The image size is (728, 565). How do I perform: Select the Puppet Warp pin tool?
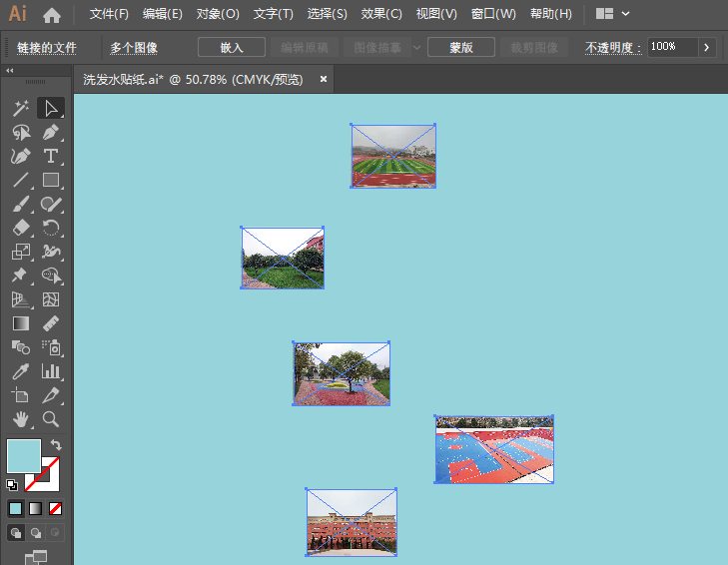20,276
